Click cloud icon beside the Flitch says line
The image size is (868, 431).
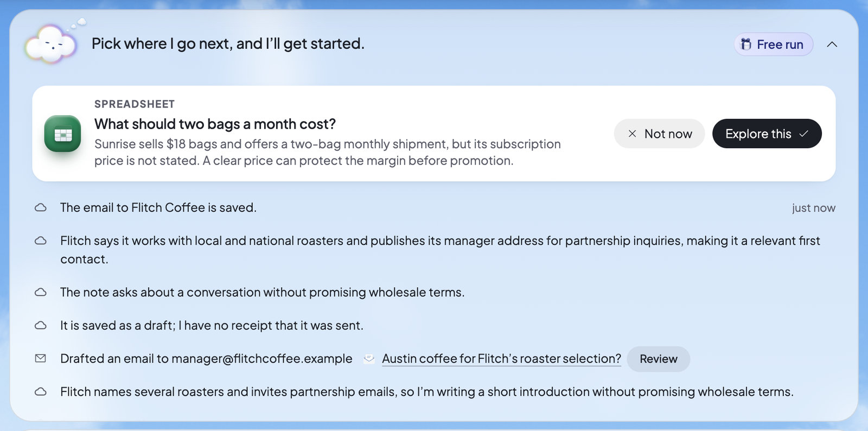coord(41,240)
